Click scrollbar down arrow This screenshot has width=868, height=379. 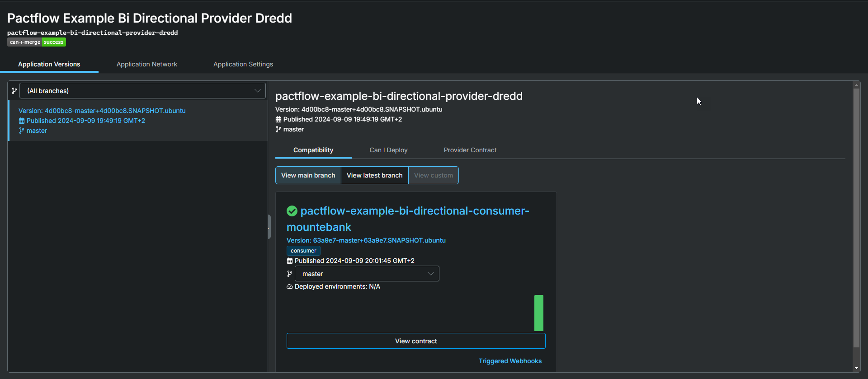click(856, 369)
